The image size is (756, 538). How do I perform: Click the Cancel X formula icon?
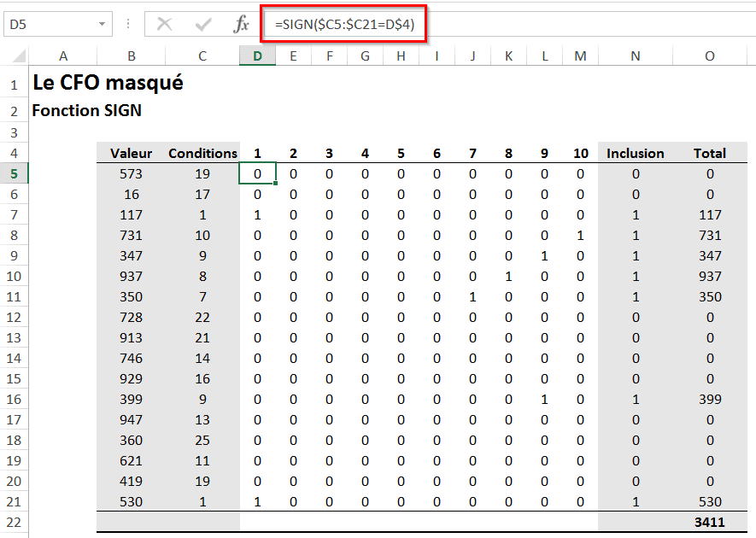[165, 25]
